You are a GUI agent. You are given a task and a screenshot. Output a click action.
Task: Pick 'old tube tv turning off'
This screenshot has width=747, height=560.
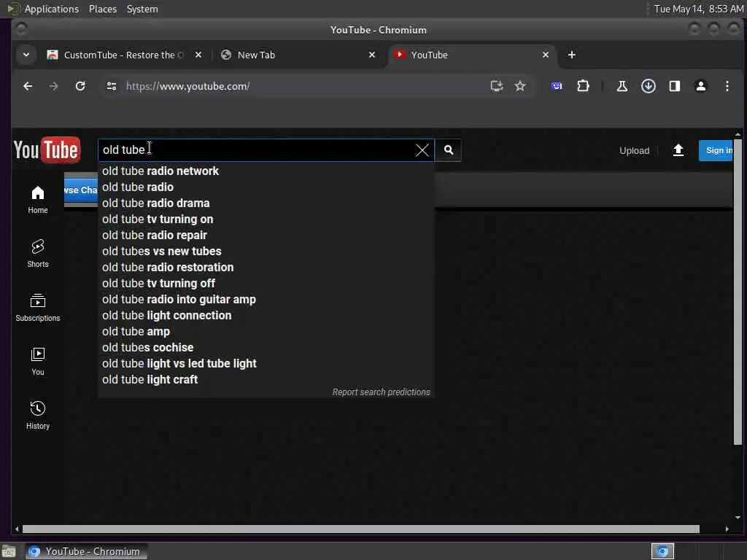(266, 284)
